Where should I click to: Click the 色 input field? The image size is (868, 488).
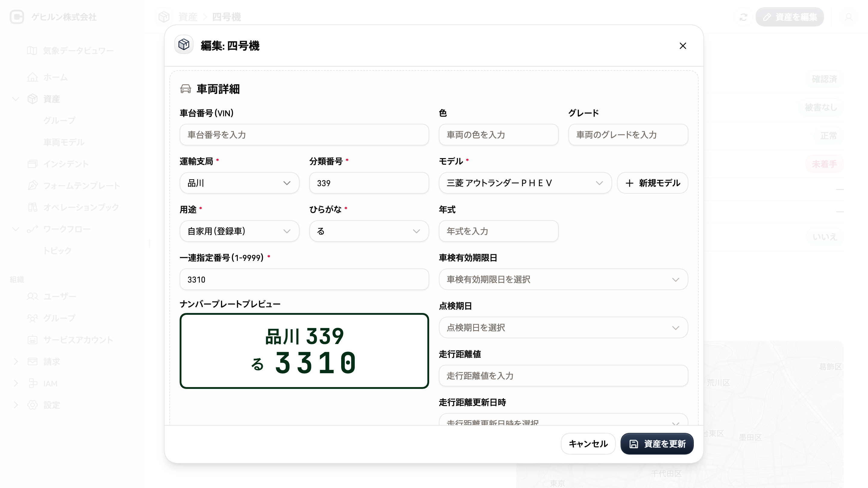click(x=498, y=135)
